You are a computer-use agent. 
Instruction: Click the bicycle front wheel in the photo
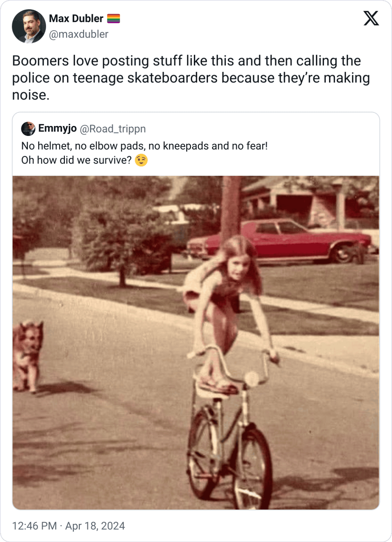tap(252, 467)
